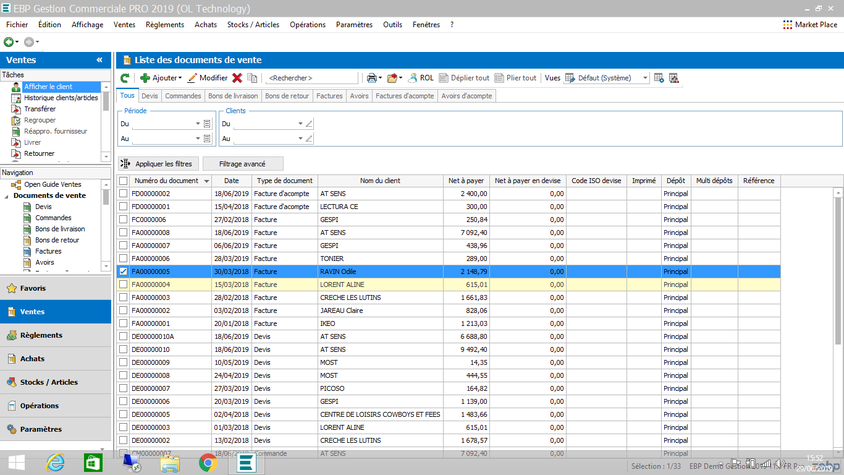Select Factures in navigation tree

(x=48, y=251)
